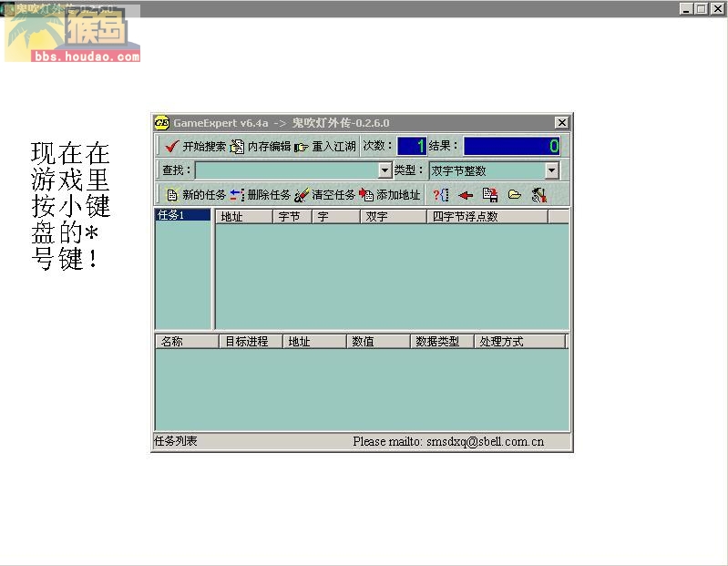
Task: Click the 目标进程 column header
Action: coord(251,342)
